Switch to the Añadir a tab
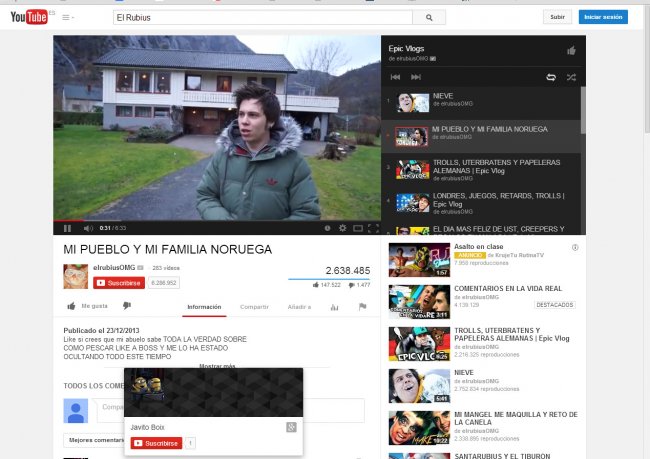The height and width of the screenshot is (459, 650). 299,307
